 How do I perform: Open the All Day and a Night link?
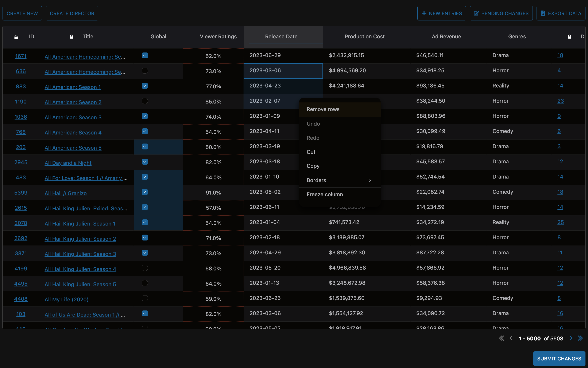pyautogui.click(x=68, y=163)
